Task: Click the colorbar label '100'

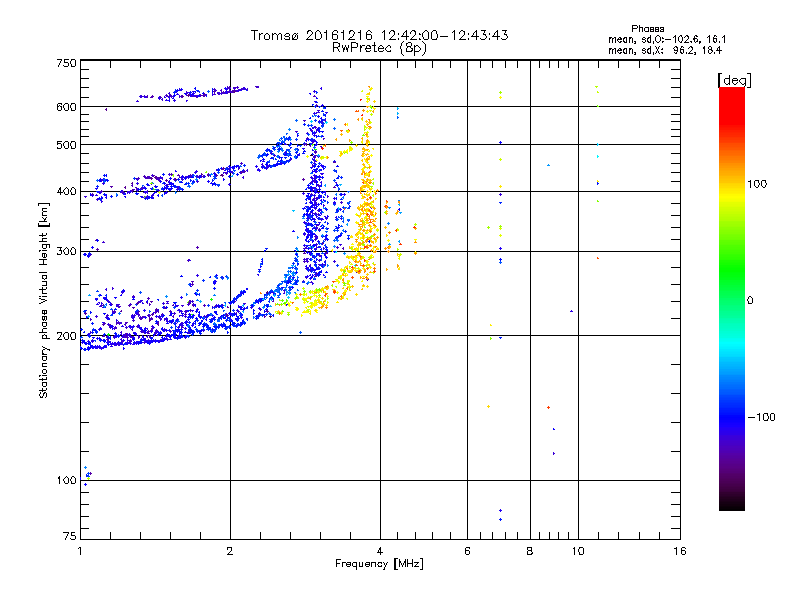Action: click(x=757, y=184)
